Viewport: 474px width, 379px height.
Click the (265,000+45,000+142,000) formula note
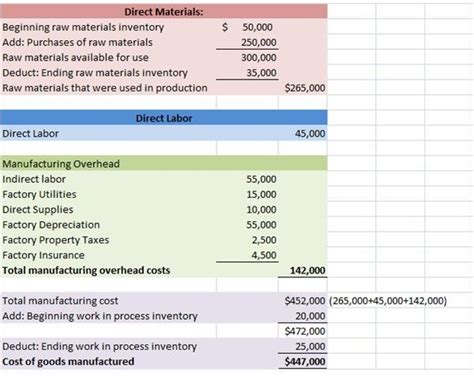pyautogui.click(x=388, y=301)
